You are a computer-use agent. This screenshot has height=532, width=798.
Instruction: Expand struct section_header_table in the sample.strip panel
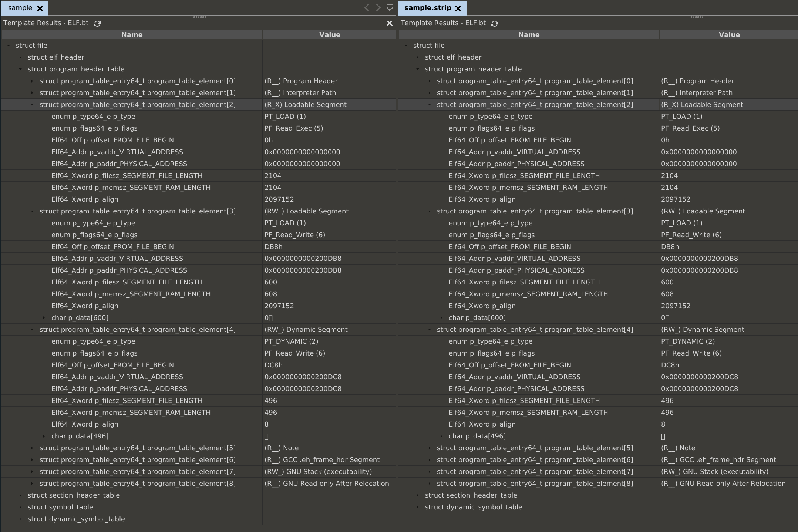(418, 495)
